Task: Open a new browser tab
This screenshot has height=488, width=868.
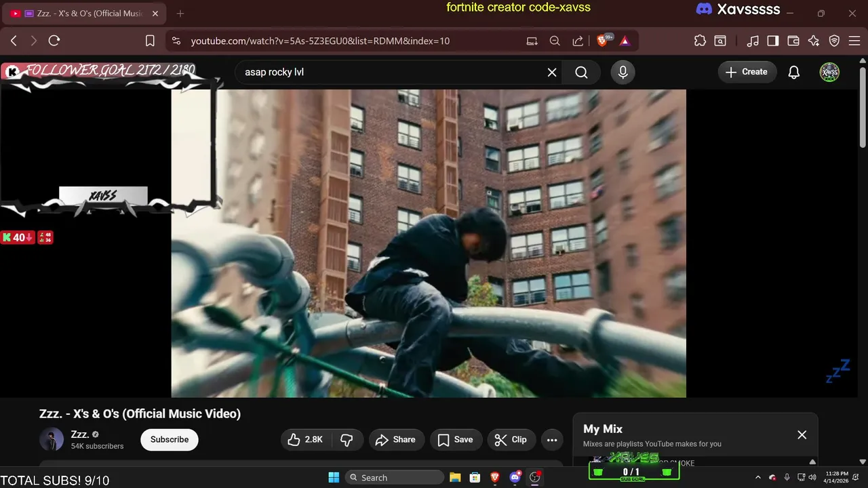Action: point(180,14)
